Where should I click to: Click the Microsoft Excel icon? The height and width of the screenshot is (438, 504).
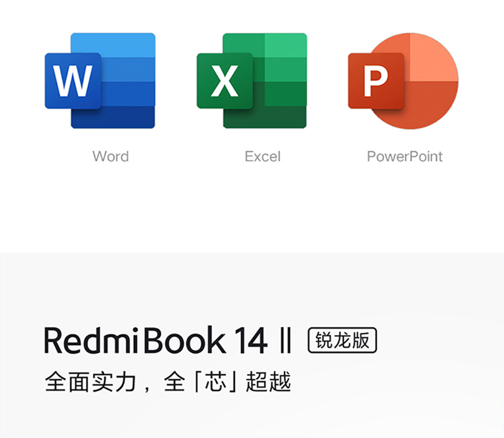coord(251,80)
